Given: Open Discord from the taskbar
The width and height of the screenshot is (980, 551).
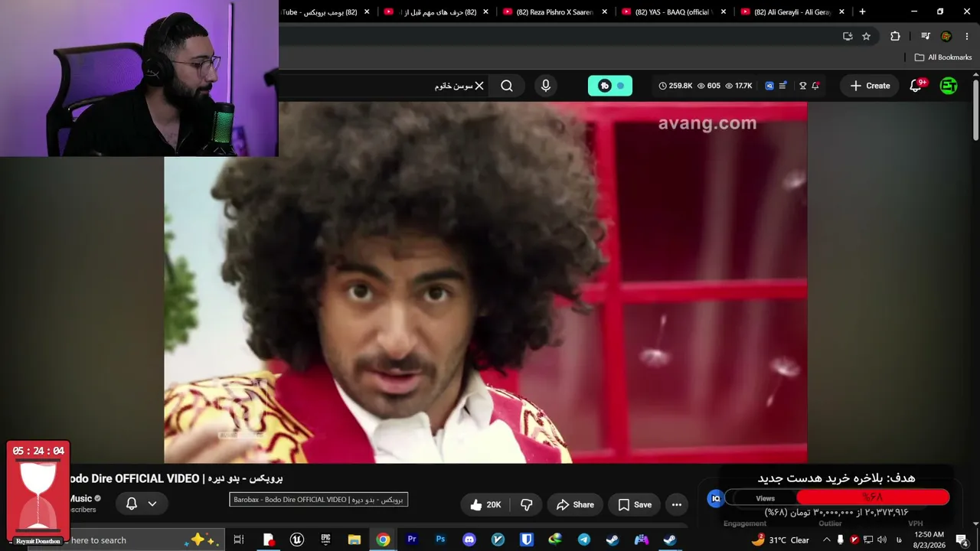Looking at the screenshot, I should pyautogui.click(x=469, y=540).
